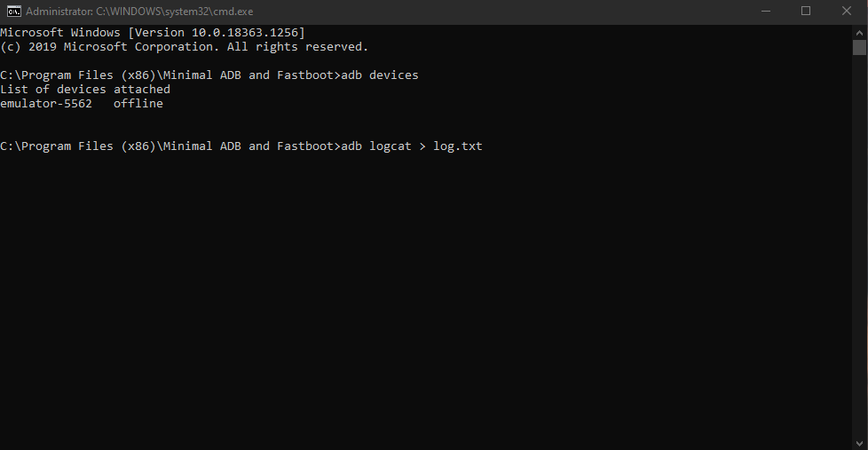Click the 'List of devices attached' output
The height and width of the screenshot is (450, 868).
pos(85,90)
